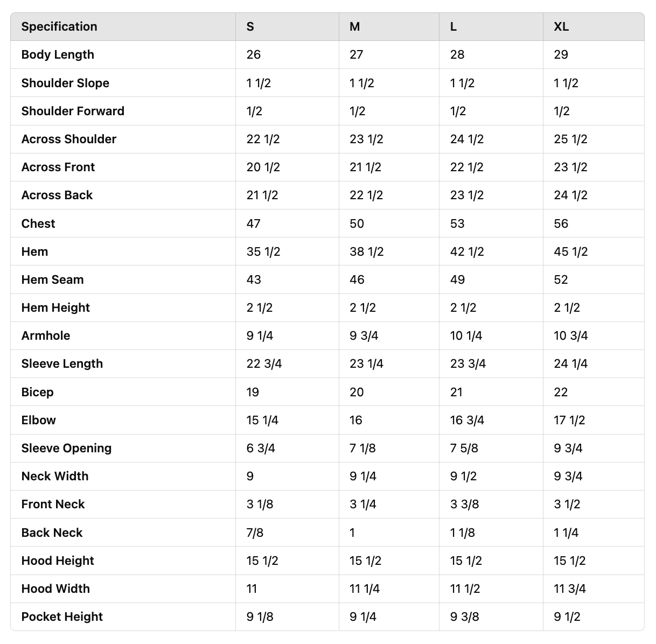This screenshot has width=656, height=644.
Task: Click the Across Shoulder row label
Action: 69,139
